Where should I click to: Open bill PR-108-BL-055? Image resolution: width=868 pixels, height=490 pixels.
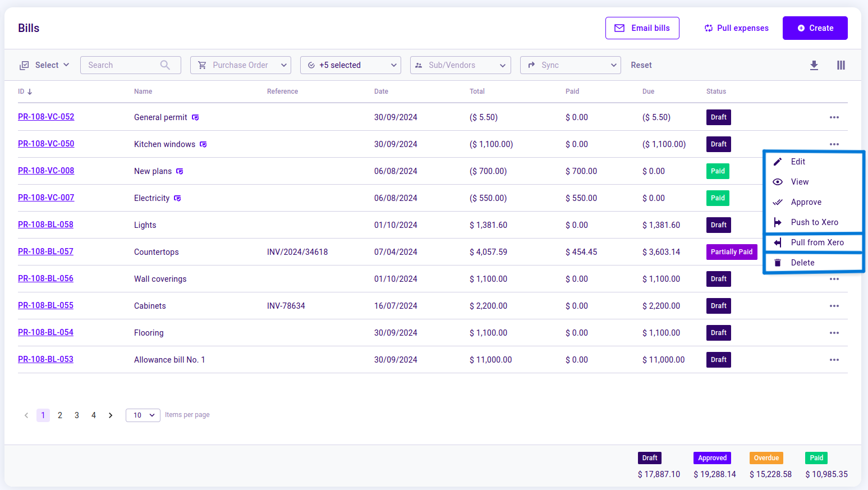(x=45, y=305)
